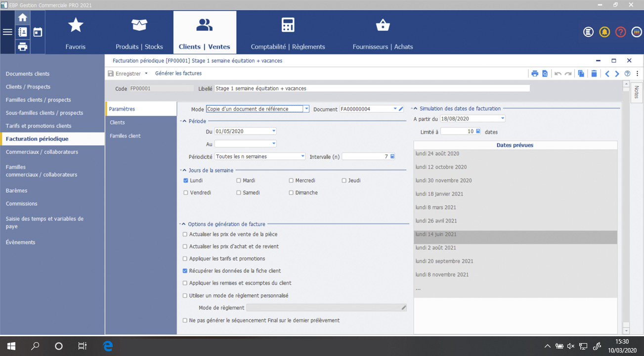The image size is (644, 356).
Task: Uncheck the Lundi checkbox
Action: [185, 180]
